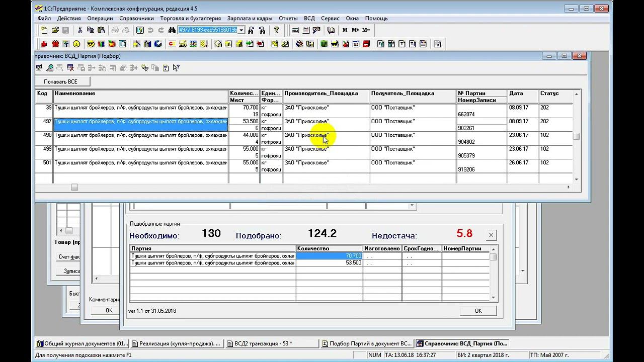Screen dimensions: 644x362
Task: Select the row with code 501
Action: (304, 166)
